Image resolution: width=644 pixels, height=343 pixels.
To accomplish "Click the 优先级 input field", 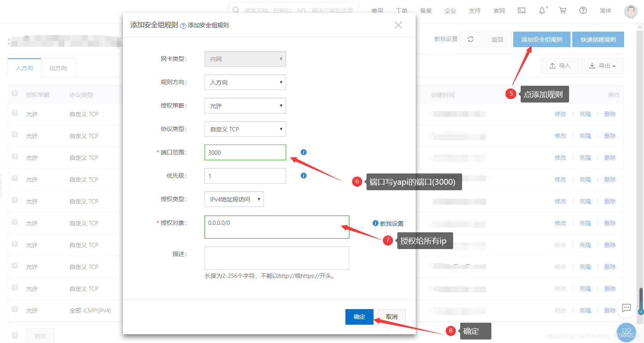I will [x=245, y=176].
